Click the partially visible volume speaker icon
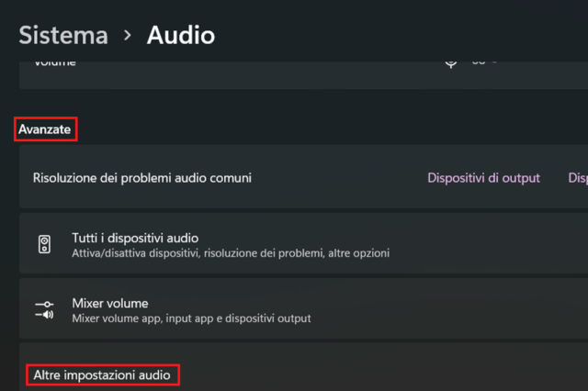 pos(451,63)
